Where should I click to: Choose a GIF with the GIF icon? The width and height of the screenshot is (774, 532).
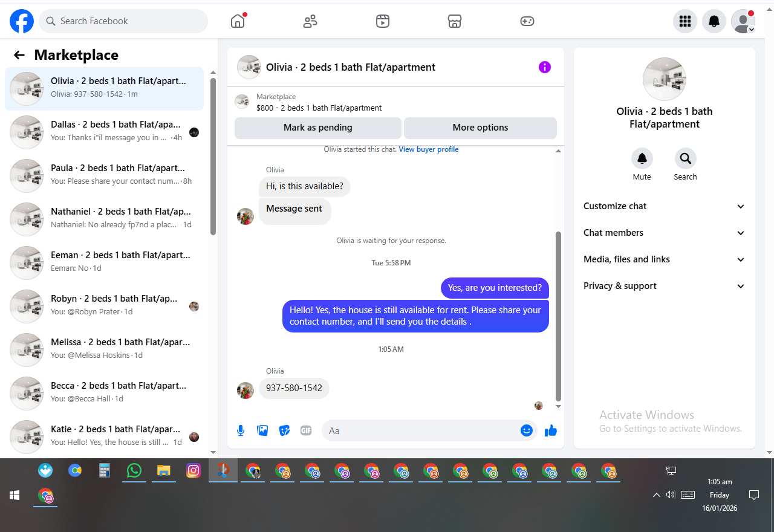pyautogui.click(x=306, y=430)
